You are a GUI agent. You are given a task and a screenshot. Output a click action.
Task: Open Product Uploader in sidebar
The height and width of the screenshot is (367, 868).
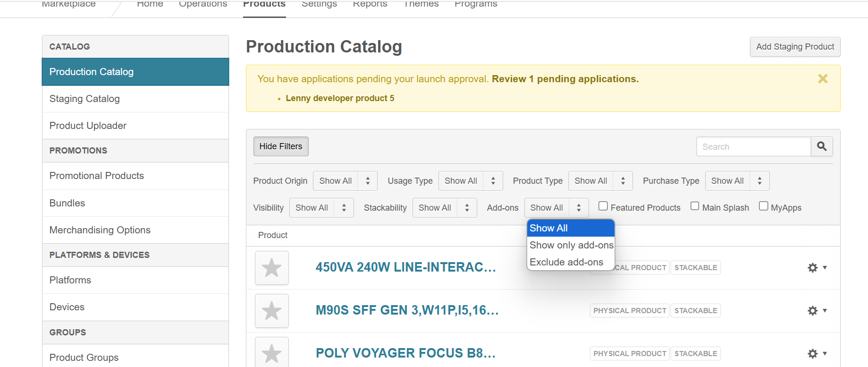(135, 126)
